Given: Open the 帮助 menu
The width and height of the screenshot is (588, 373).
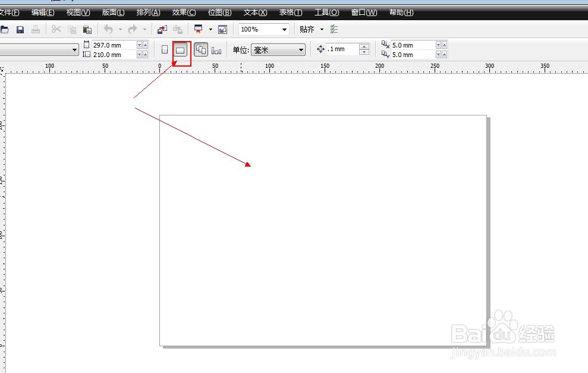Looking at the screenshot, I should (401, 12).
